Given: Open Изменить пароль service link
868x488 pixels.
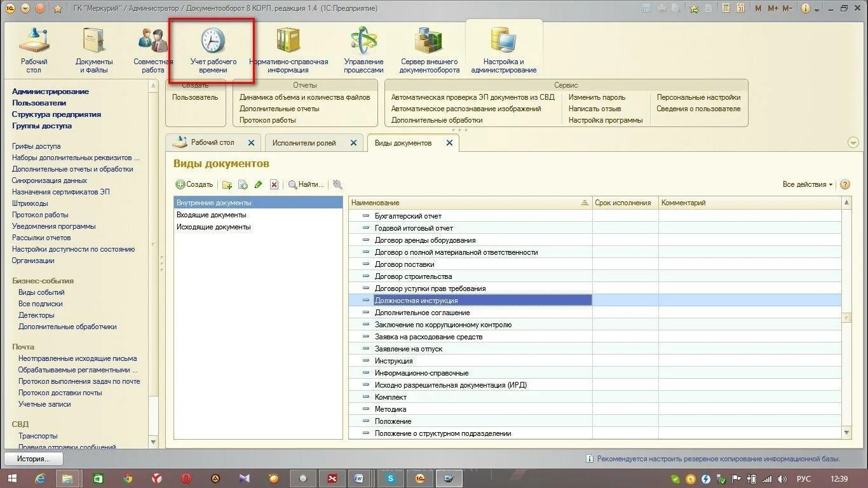Looking at the screenshot, I should 597,97.
